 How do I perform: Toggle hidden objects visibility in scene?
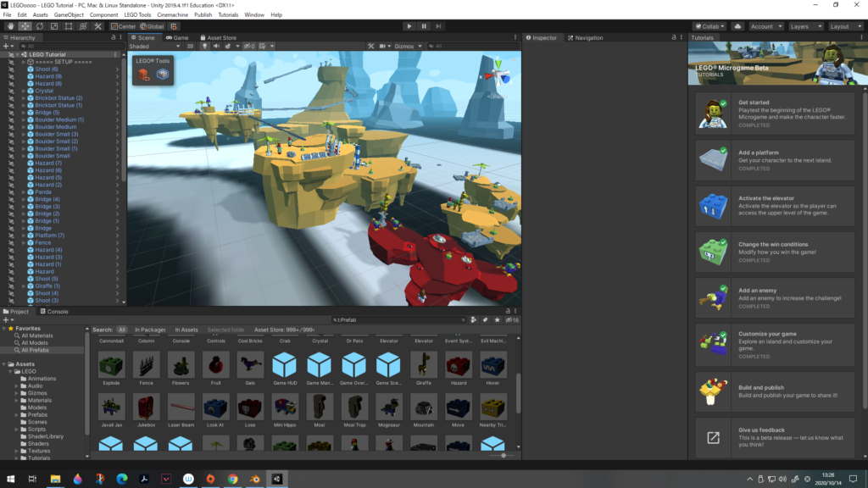[x=250, y=46]
